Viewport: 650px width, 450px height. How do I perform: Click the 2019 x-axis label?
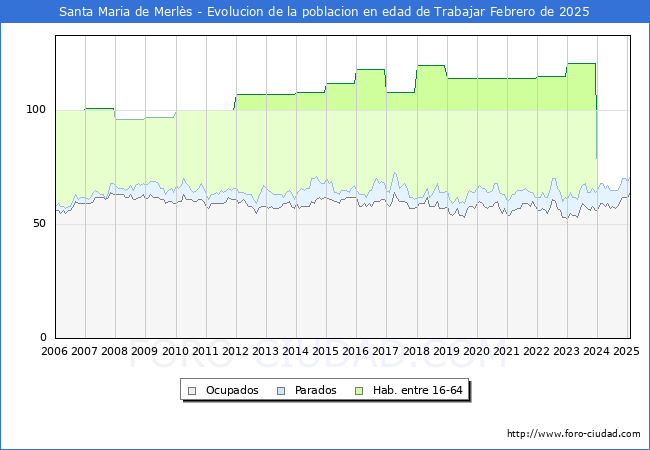pyautogui.click(x=446, y=351)
